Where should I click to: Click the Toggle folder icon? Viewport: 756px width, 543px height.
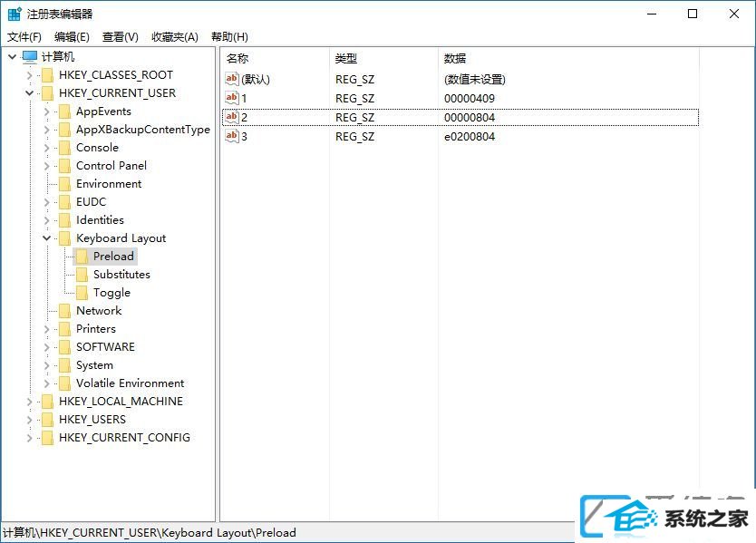tap(82, 293)
